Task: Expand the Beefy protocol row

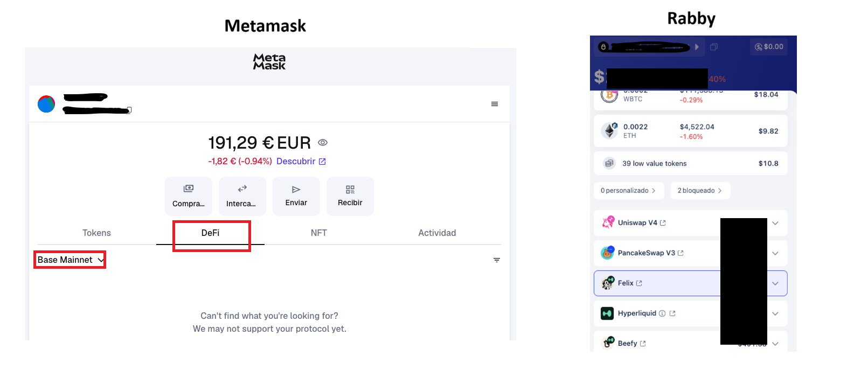Action: click(776, 343)
